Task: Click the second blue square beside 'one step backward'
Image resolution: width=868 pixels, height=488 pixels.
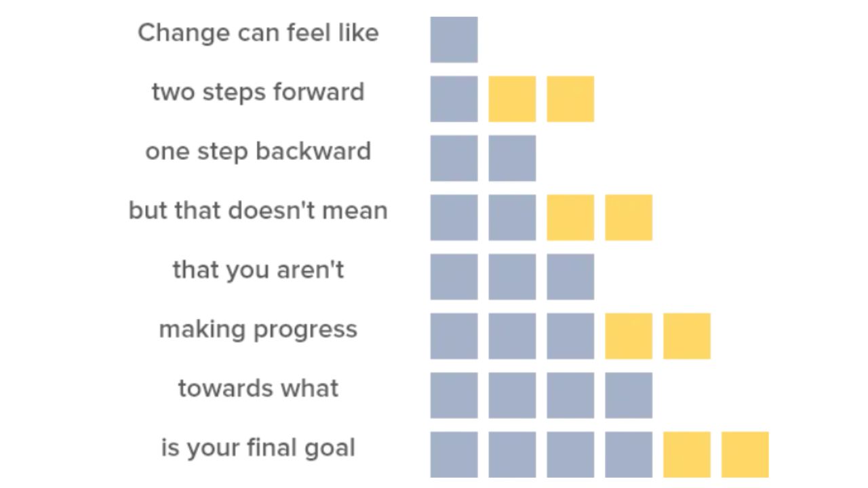Action: pyautogui.click(x=512, y=158)
